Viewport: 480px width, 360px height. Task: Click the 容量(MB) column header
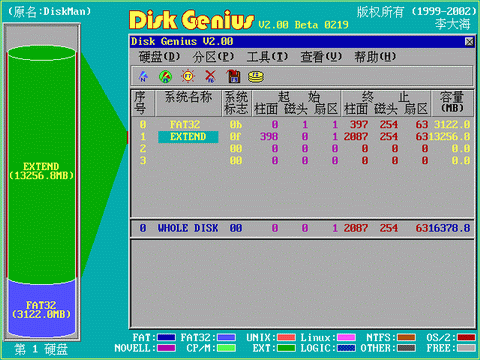pyautogui.click(x=452, y=102)
